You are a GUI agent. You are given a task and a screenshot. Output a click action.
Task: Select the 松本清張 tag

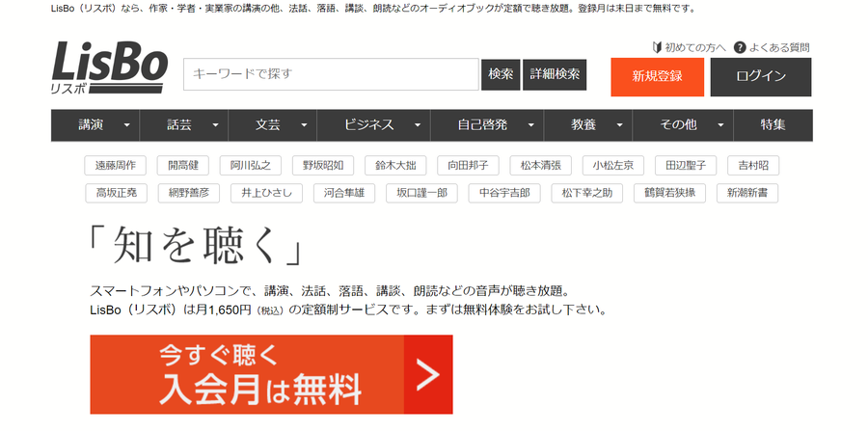tap(541, 166)
